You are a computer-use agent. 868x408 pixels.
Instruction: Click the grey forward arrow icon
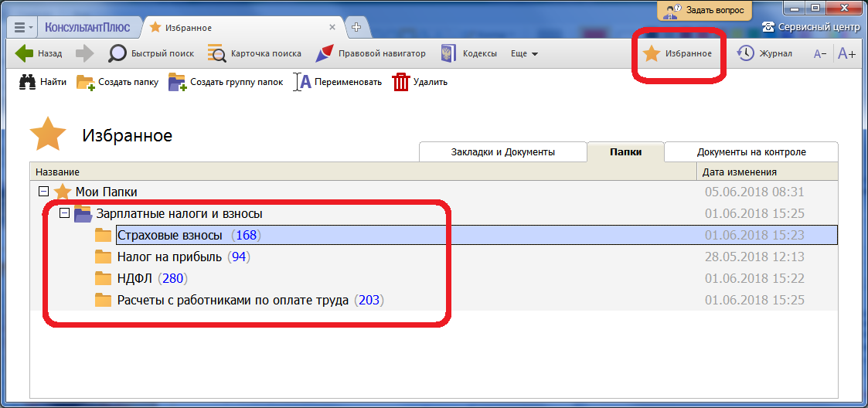[85, 53]
